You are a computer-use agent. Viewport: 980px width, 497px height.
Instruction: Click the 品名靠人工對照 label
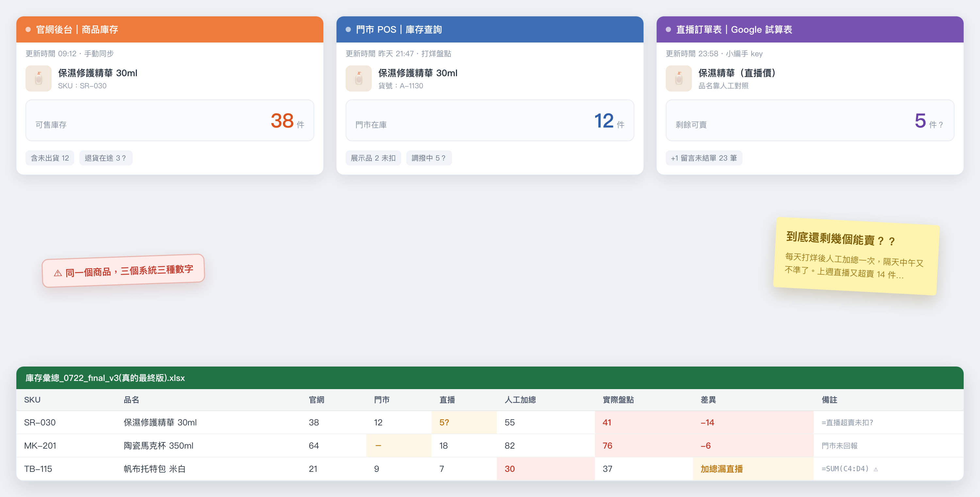(x=723, y=86)
